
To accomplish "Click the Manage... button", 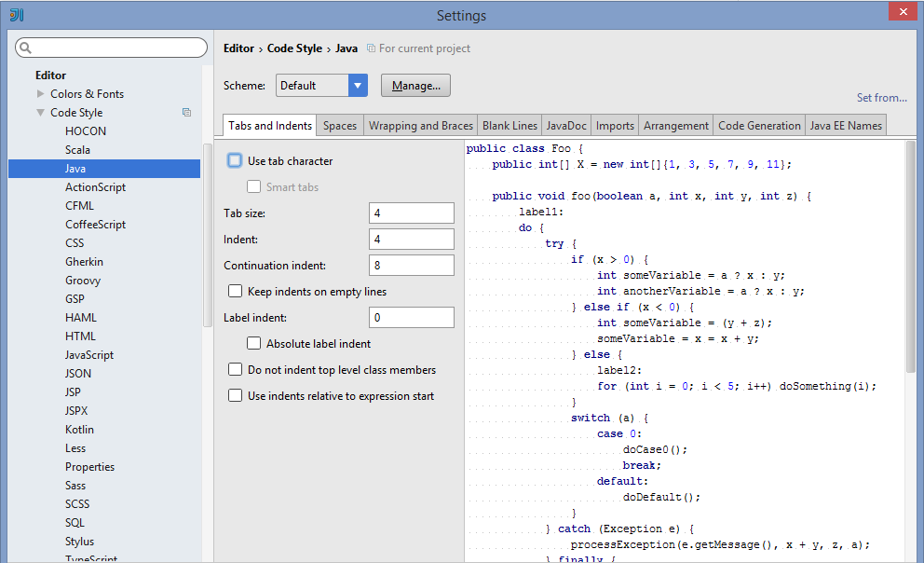I will coord(416,86).
